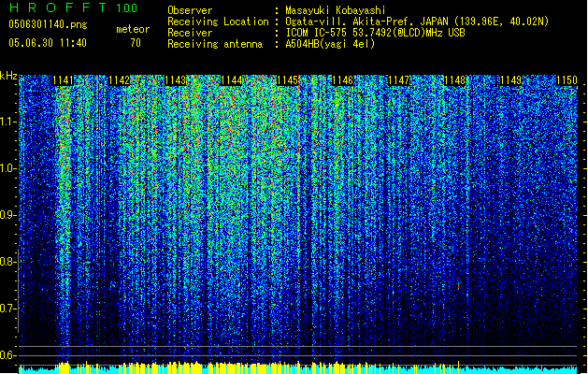Click the 1141 time marker
This screenshot has width=588, height=374.
[x=63, y=80]
